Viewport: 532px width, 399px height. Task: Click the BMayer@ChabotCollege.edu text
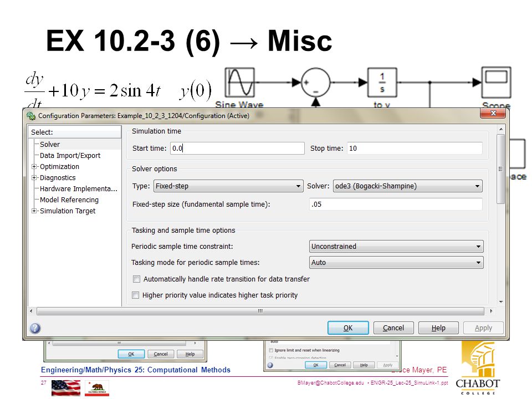(330, 383)
